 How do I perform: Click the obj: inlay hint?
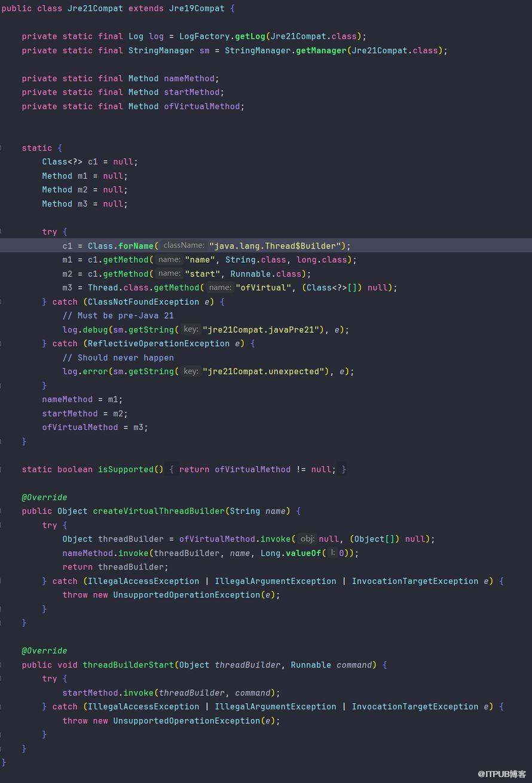(x=307, y=539)
